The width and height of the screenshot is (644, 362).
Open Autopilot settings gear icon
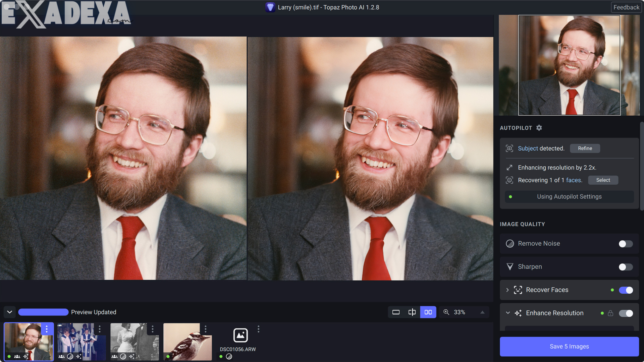tap(539, 128)
